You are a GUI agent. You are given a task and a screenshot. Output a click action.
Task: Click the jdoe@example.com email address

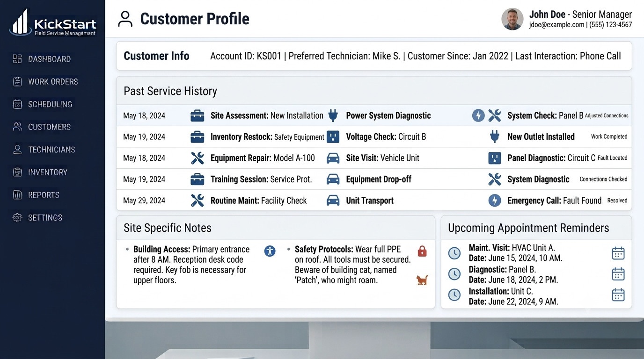[x=556, y=25]
